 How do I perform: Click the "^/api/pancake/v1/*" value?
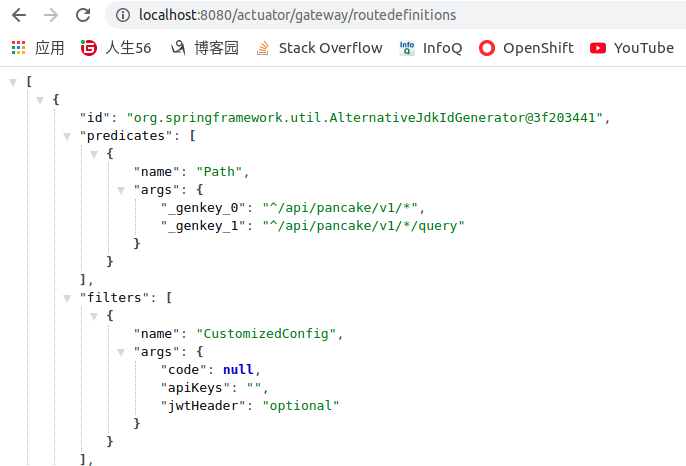340,207
